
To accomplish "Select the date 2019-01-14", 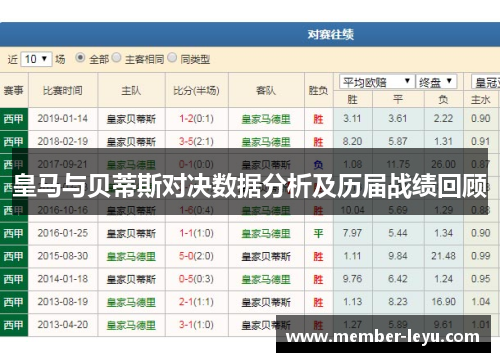I will coord(63,119).
